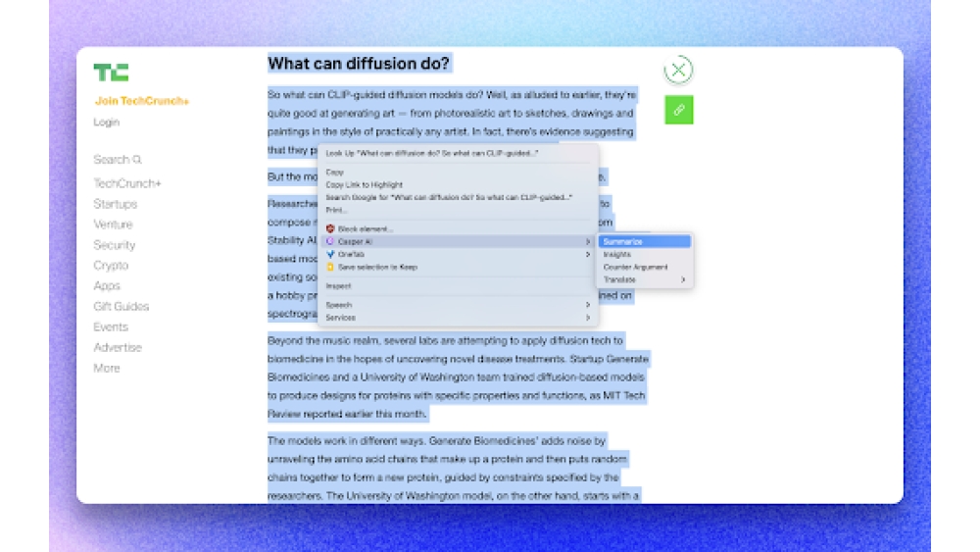The image size is (980, 552).
Task: Open the Advertise link
Action: (x=118, y=348)
